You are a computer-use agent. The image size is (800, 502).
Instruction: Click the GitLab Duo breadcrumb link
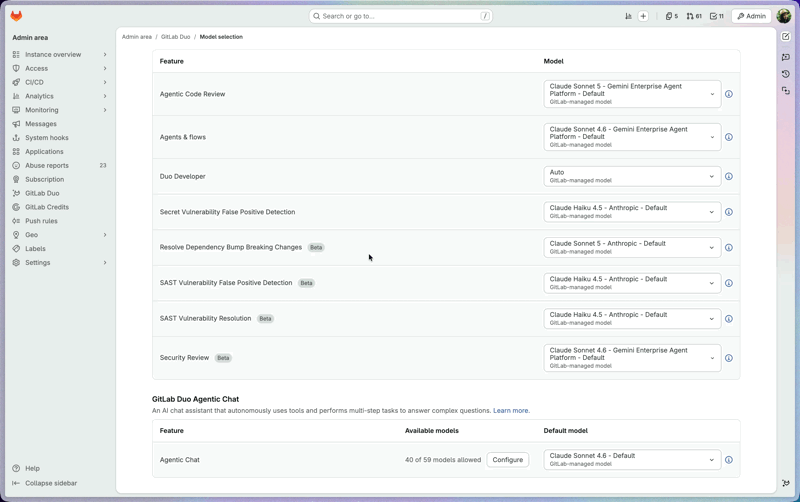(x=176, y=37)
